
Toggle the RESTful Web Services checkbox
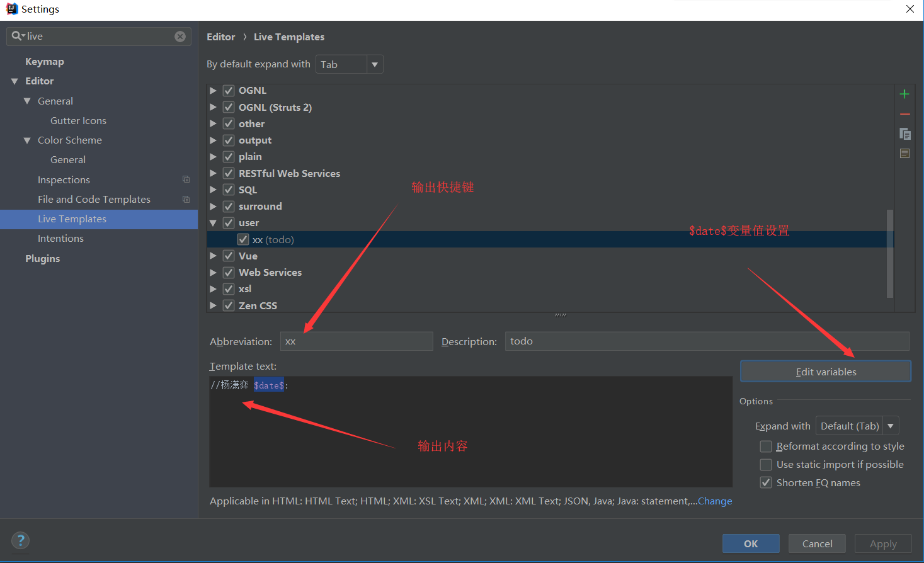(229, 173)
